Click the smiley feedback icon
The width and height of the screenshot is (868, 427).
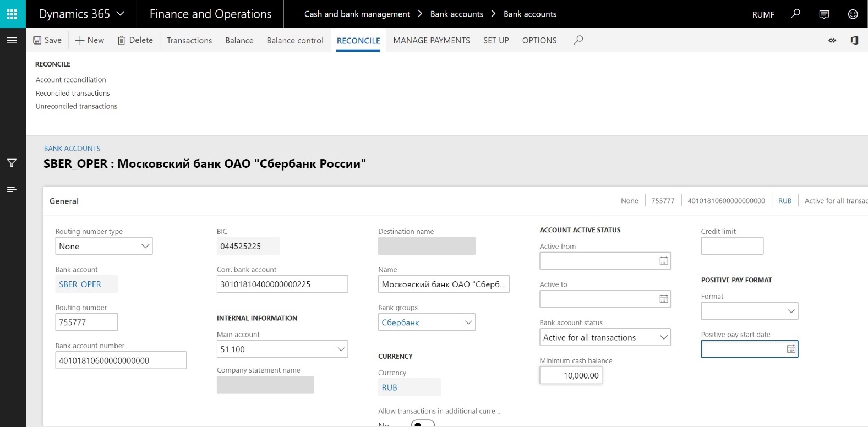853,14
